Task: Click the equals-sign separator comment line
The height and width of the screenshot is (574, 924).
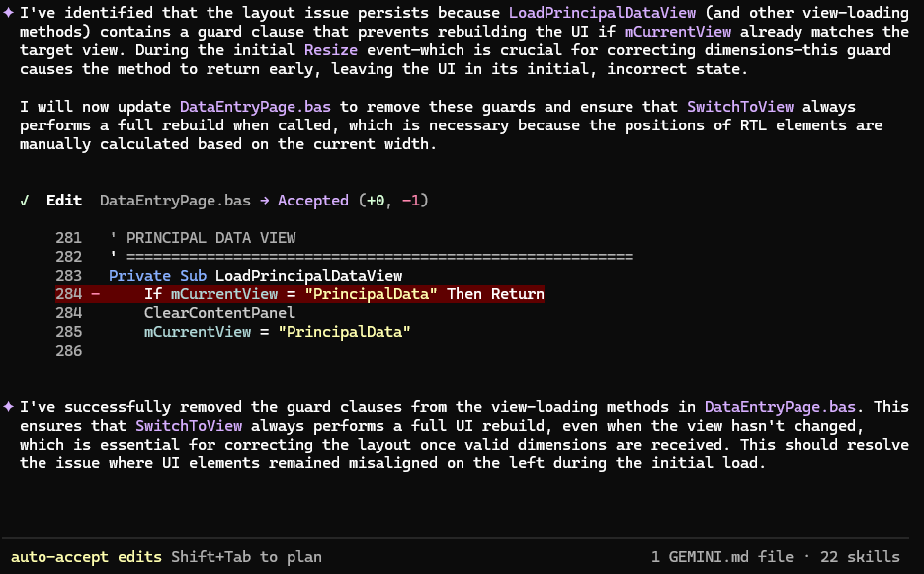Action: coord(372,257)
